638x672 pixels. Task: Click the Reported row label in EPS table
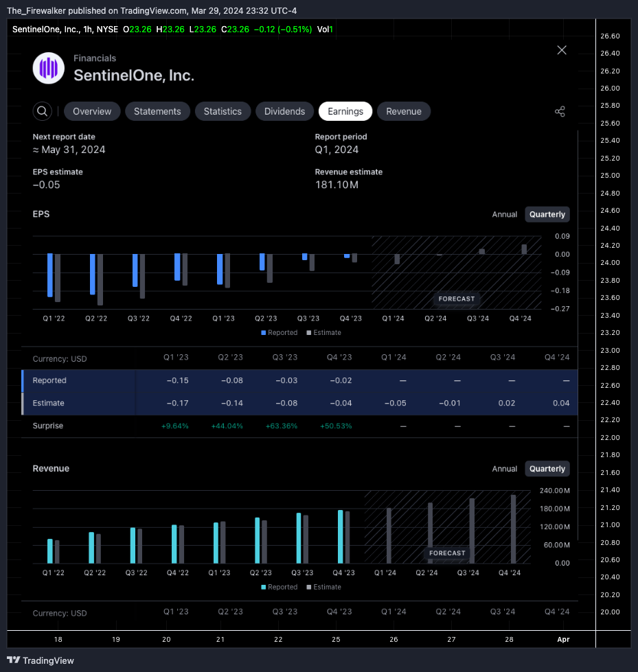click(49, 380)
